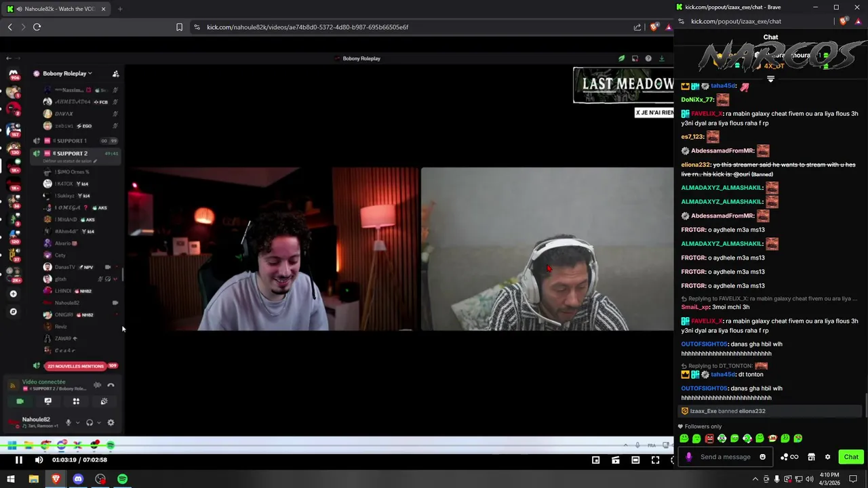868x488 pixels.
Task: Deafen Discord headphones toggle
Action: point(89,423)
